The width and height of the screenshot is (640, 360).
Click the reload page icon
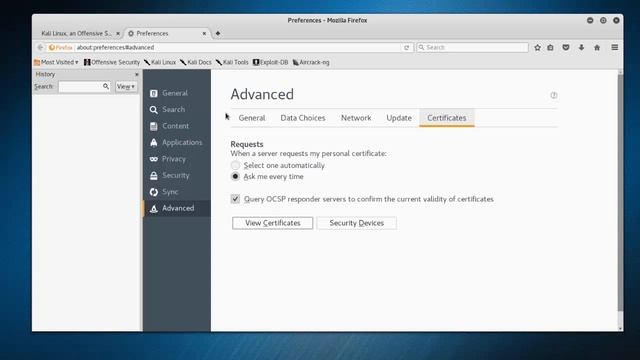(x=407, y=48)
